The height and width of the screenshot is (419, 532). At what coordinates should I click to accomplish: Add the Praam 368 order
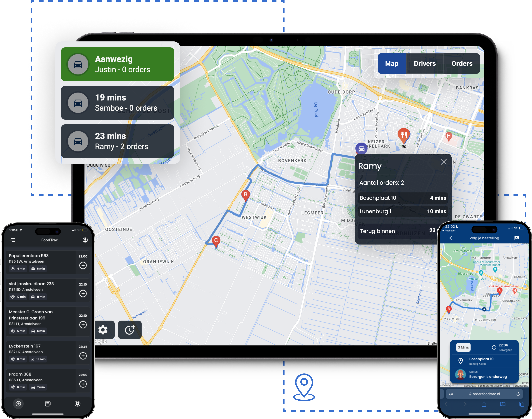(x=83, y=384)
